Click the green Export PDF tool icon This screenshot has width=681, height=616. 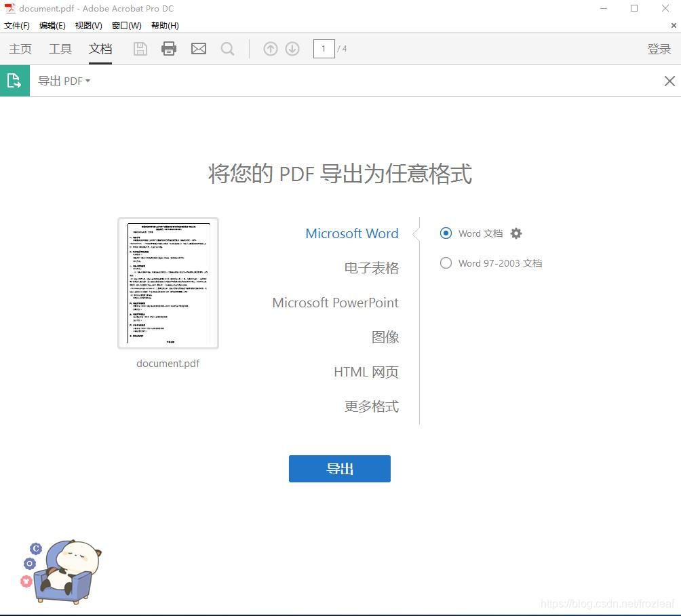click(15, 81)
